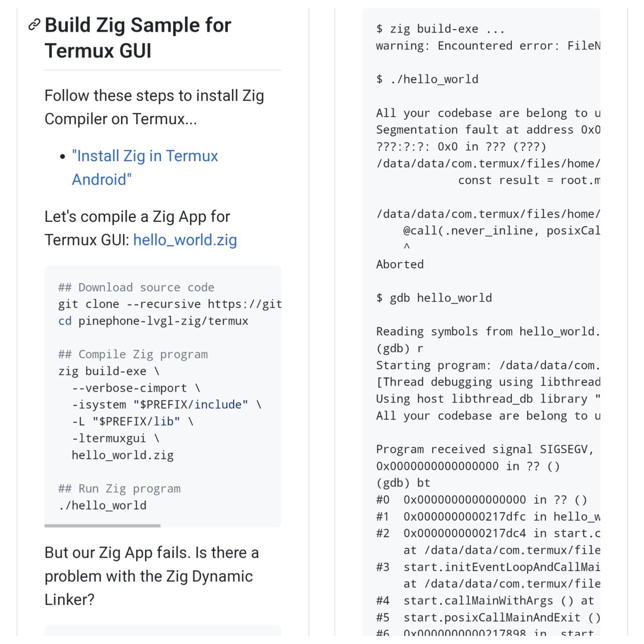Click the -L "$PREFIX/lib" line

(x=132, y=422)
